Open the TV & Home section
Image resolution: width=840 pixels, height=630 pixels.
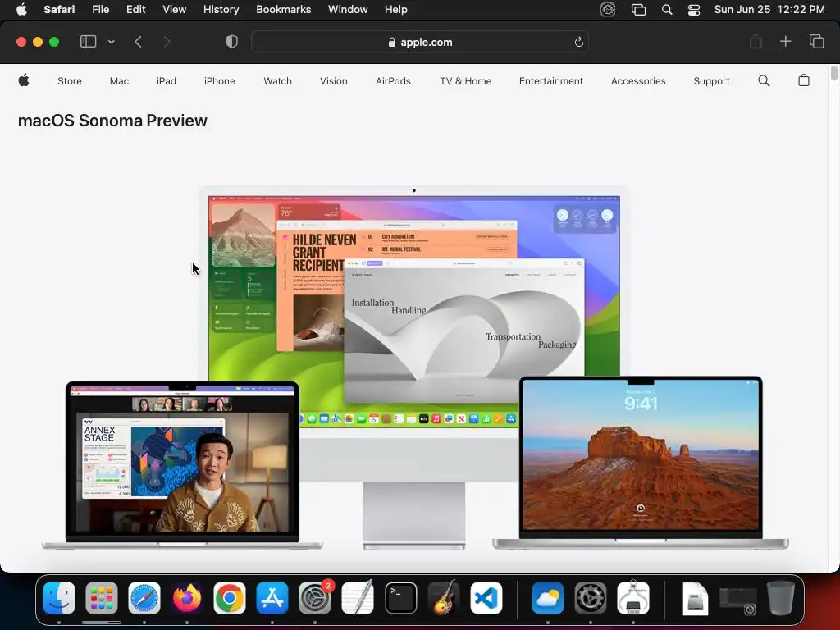coord(466,81)
